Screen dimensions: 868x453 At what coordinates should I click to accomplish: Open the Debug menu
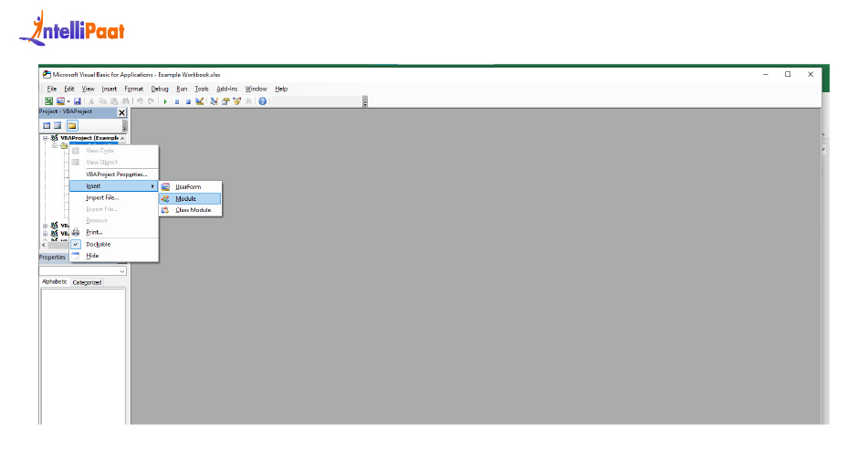(160, 89)
